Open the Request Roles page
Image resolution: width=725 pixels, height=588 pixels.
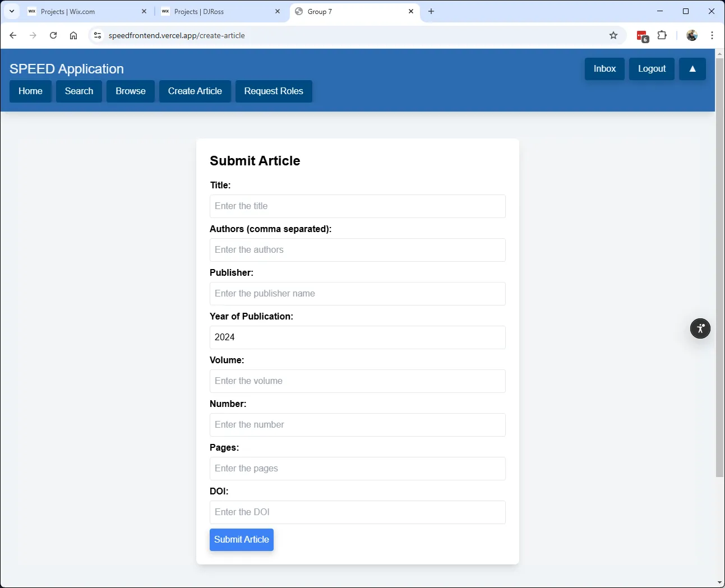pos(274,91)
